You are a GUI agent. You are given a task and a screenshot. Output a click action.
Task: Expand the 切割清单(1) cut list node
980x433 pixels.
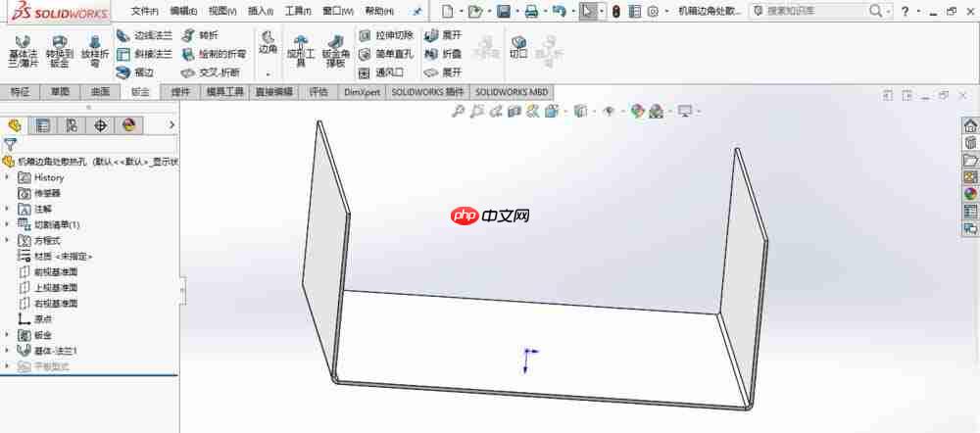[7, 224]
